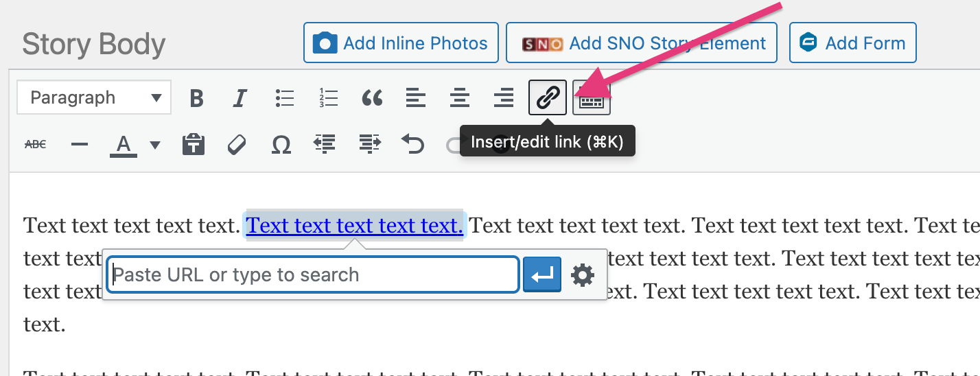Apply strikethrough formatting
The image size is (980, 376).
pos(35,144)
